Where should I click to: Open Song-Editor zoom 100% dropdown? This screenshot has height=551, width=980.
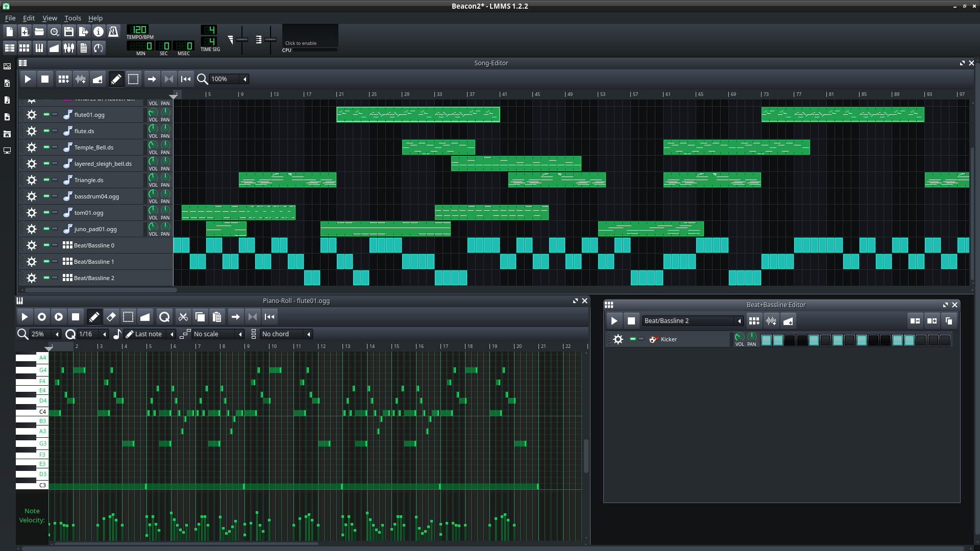click(229, 79)
